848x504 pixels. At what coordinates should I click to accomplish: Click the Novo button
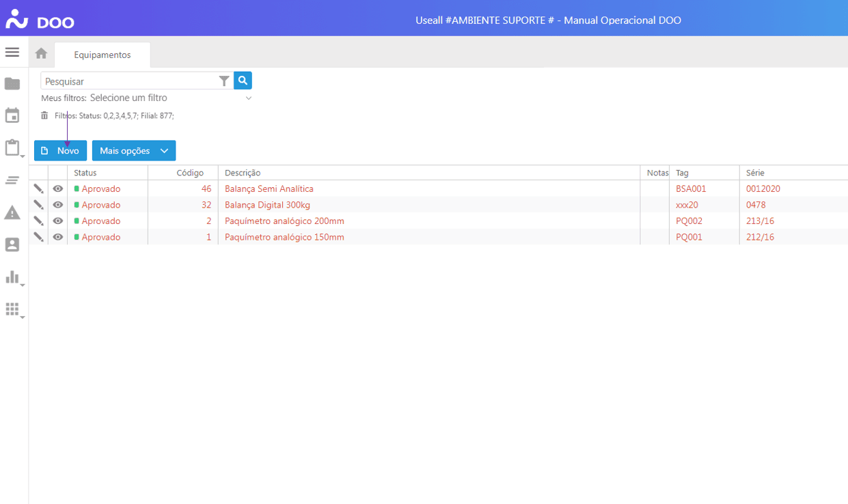point(60,151)
